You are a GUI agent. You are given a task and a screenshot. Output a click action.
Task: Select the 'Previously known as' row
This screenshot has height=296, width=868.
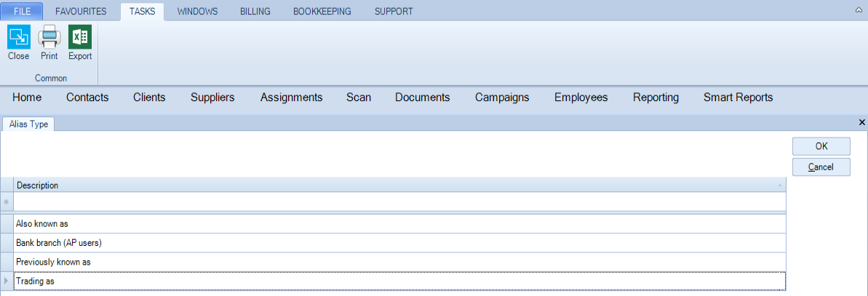(x=399, y=262)
